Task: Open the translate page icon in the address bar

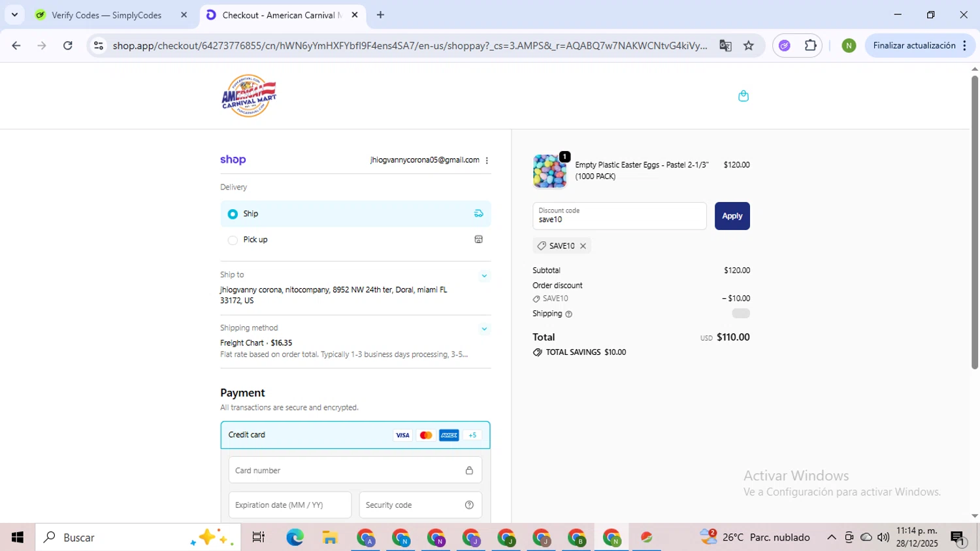Action: tap(725, 46)
